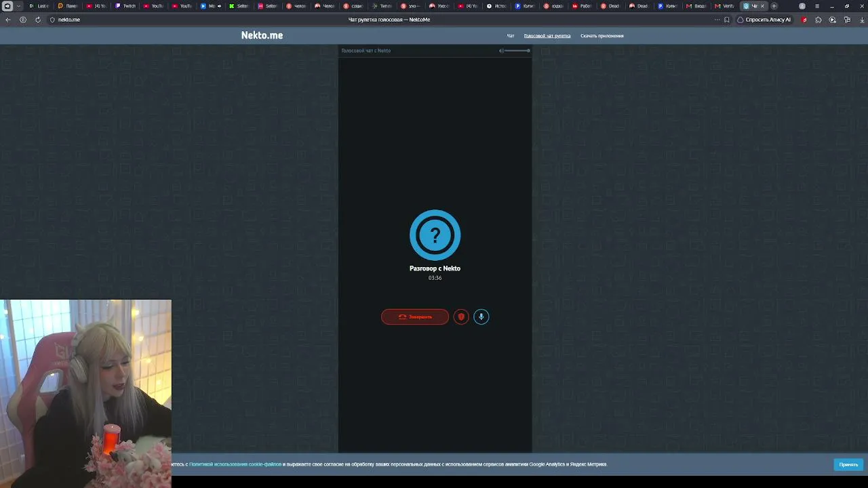End the call with the red Завершить button
Viewport: 868px width, 488px height.
pyautogui.click(x=415, y=317)
